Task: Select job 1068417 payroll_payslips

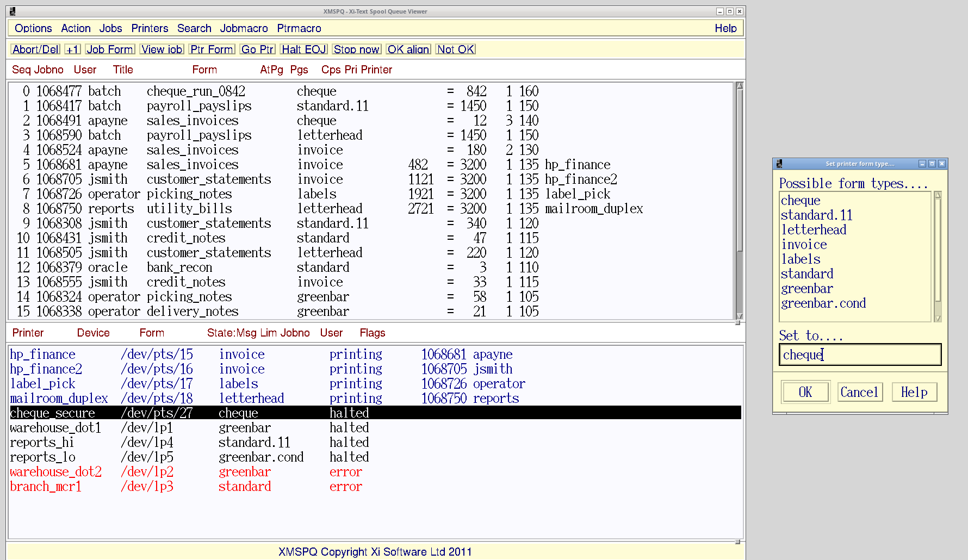Action: point(370,106)
